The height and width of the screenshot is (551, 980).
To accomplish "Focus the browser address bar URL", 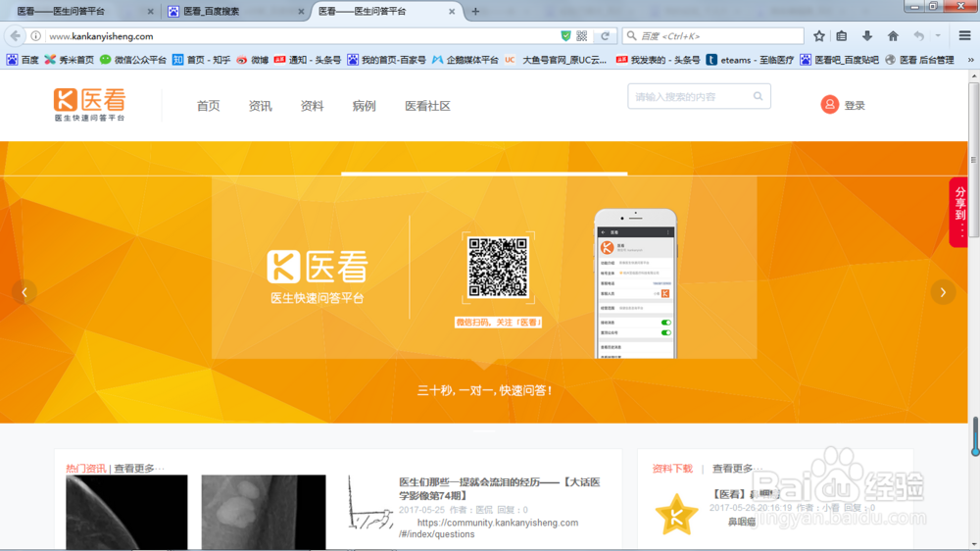I will point(300,36).
